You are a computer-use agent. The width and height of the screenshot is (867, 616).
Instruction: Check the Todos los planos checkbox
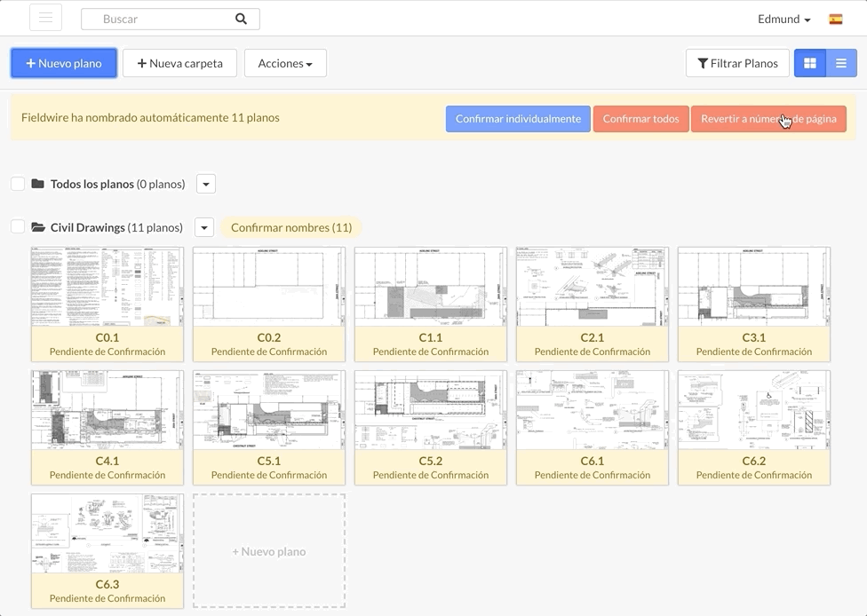tap(16, 183)
